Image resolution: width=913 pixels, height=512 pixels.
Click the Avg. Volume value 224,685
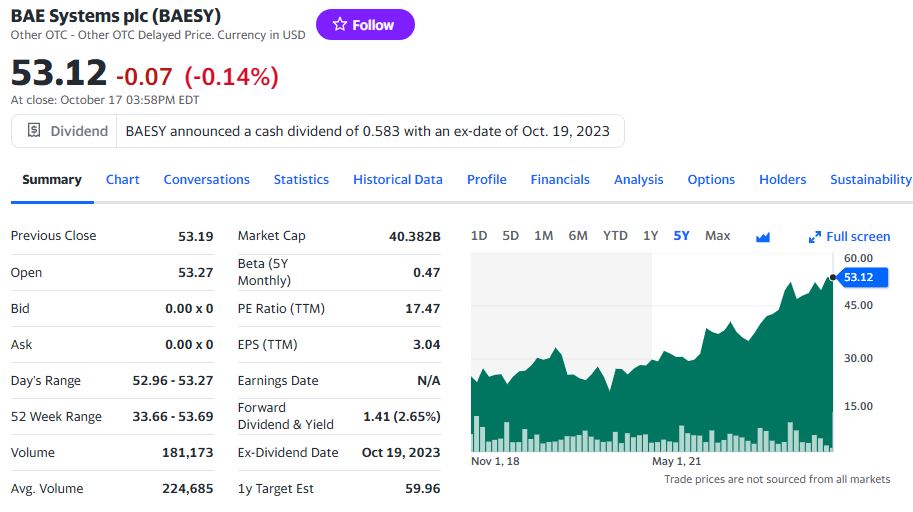pyautogui.click(x=187, y=489)
